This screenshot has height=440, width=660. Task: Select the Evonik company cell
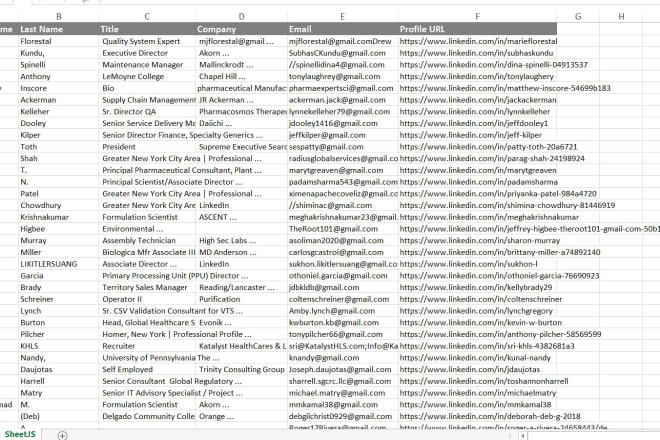(241, 323)
